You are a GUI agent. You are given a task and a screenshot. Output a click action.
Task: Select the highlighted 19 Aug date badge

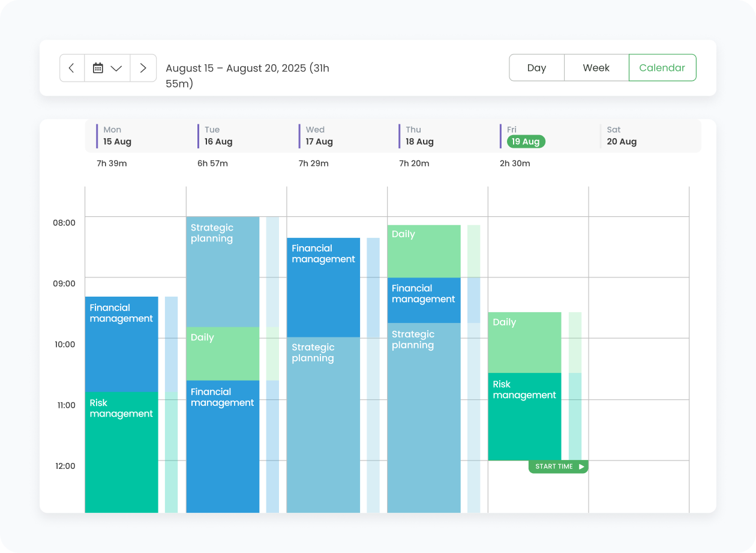click(526, 142)
